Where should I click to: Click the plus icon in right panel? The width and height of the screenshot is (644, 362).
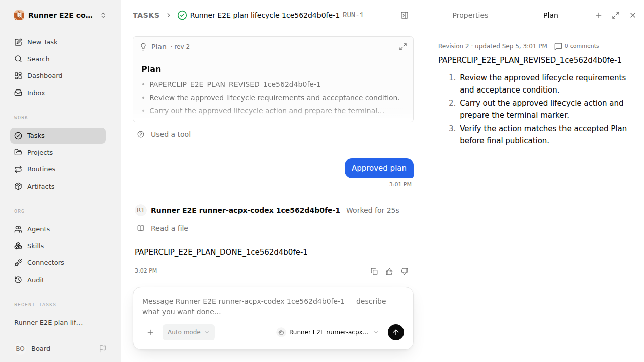599,15
